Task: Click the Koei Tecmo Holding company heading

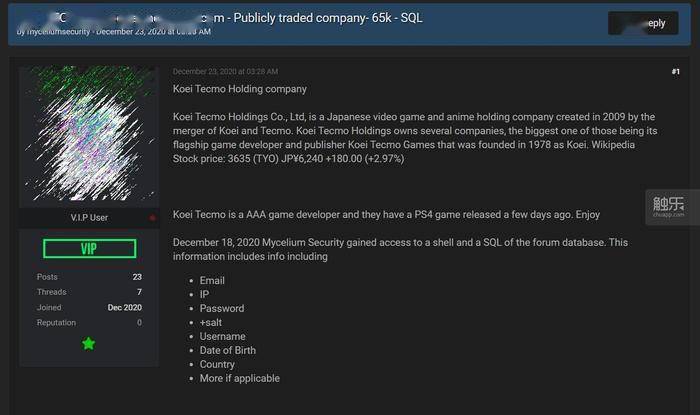Action: click(x=240, y=89)
